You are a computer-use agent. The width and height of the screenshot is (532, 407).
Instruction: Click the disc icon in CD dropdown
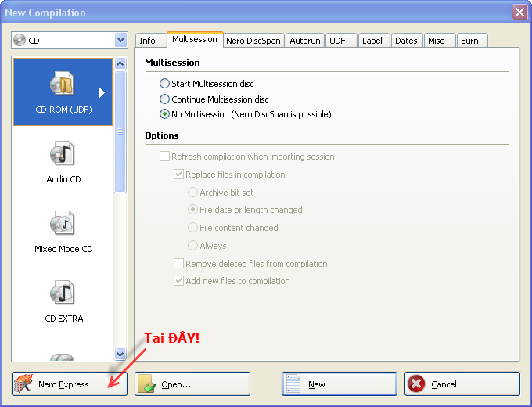click(20, 40)
